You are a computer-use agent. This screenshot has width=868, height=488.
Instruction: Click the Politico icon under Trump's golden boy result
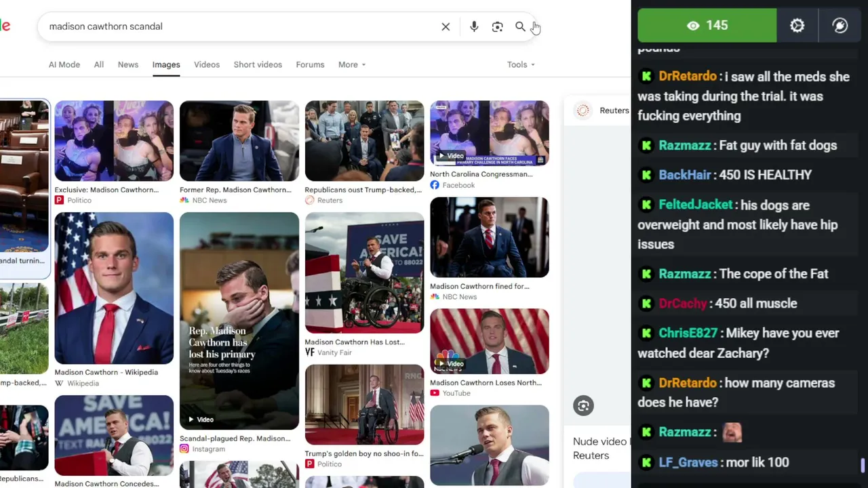[x=309, y=464]
